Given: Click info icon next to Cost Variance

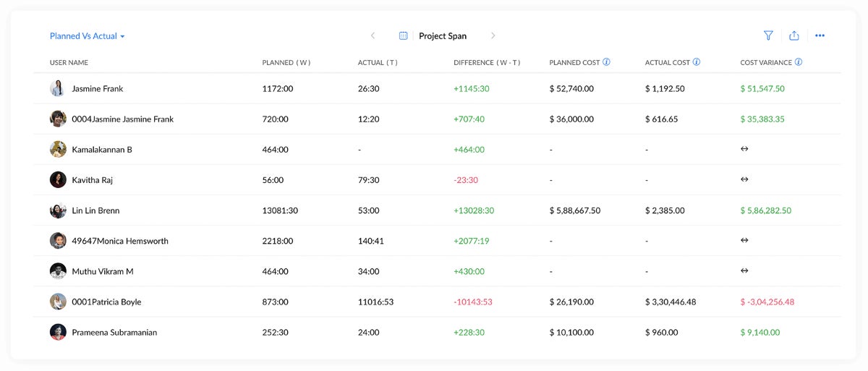Looking at the screenshot, I should pos(799,62).
